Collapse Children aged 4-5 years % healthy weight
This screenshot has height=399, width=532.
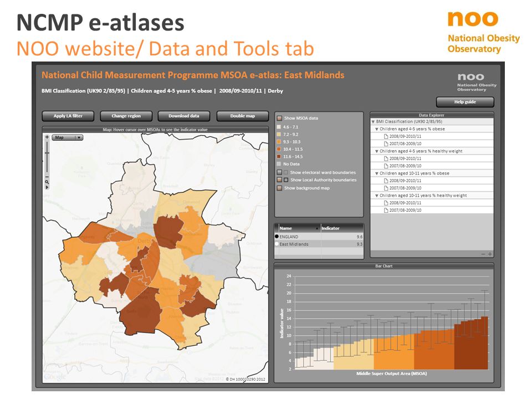[377, 151]
